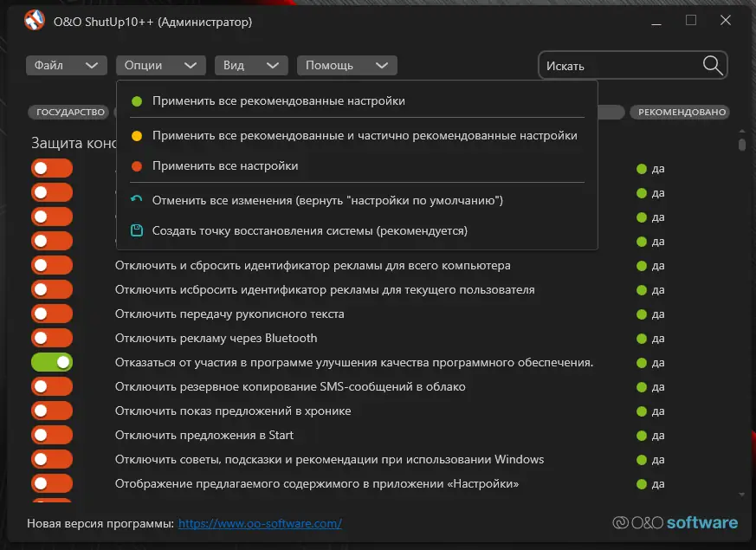Click the O&O software logo in the footer
Viewport: 756px width, 550px height.
click(x=675, y=522)
